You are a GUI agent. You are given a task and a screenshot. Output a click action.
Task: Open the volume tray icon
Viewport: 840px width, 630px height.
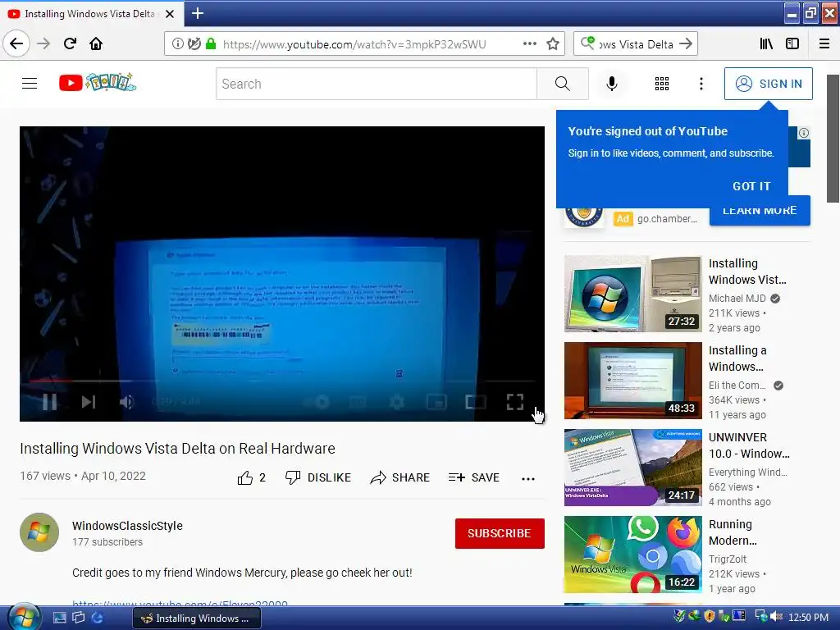[x=776, y=617]
